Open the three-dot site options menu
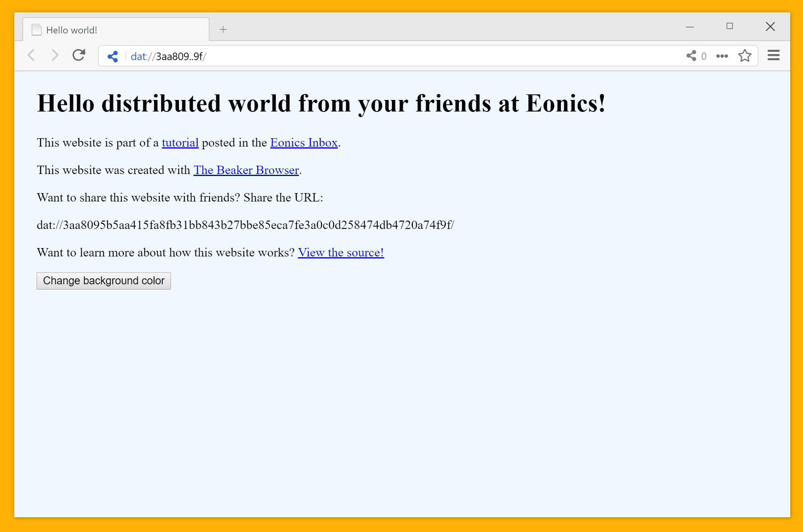 721,56
